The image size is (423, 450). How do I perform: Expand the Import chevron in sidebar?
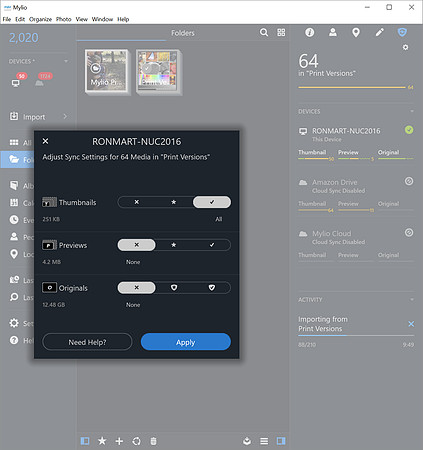[65, 116]
